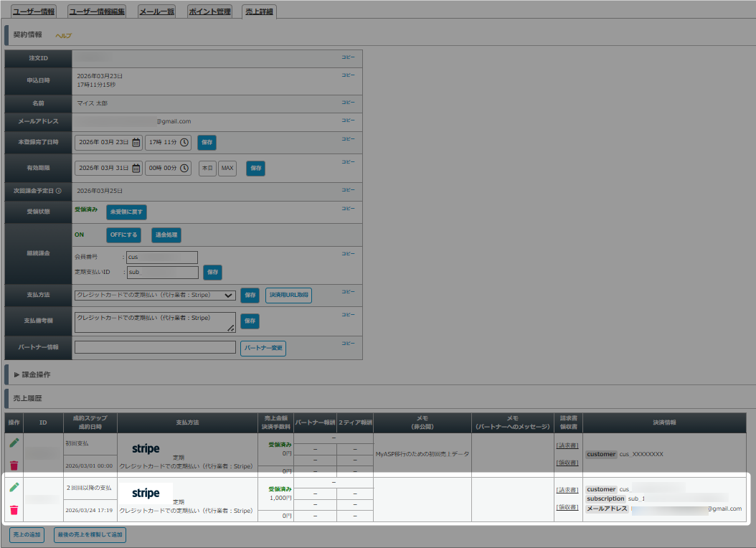Switch to the メール一覧 tab

(156, 11)
